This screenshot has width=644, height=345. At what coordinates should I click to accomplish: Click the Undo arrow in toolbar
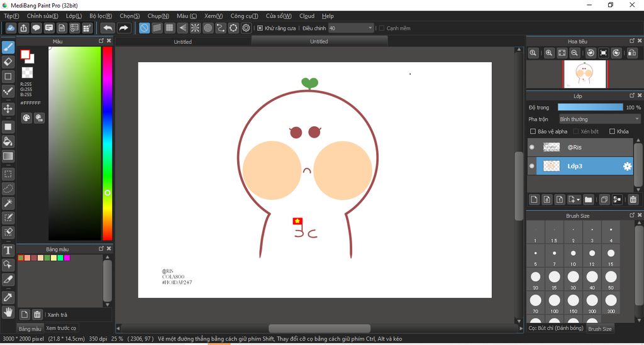coord(108,28)
